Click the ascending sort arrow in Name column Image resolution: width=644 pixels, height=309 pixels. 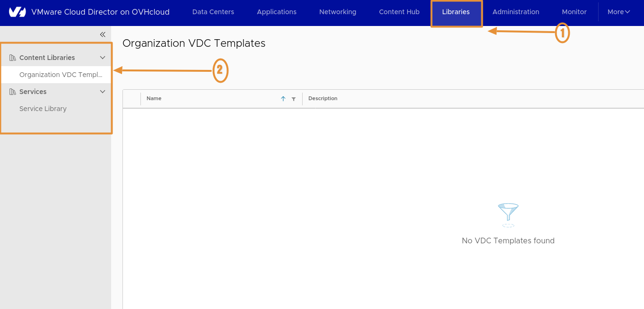(283, 99)
